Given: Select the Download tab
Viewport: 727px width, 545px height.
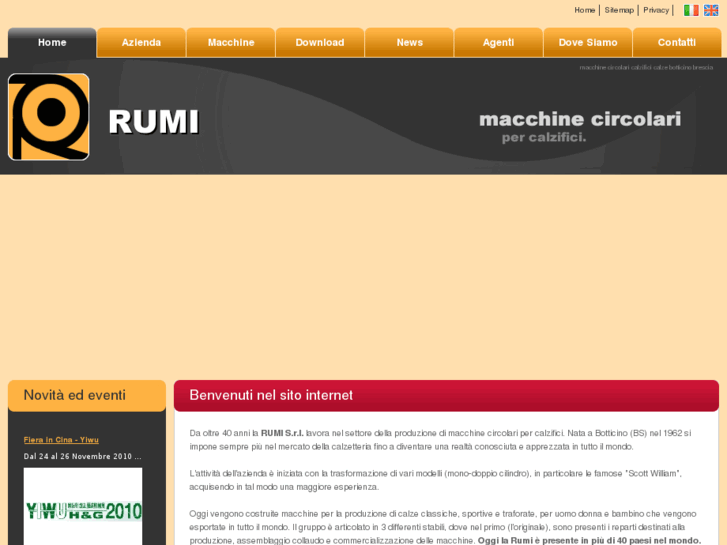Looking at the screenshot, I should [320, 43].
